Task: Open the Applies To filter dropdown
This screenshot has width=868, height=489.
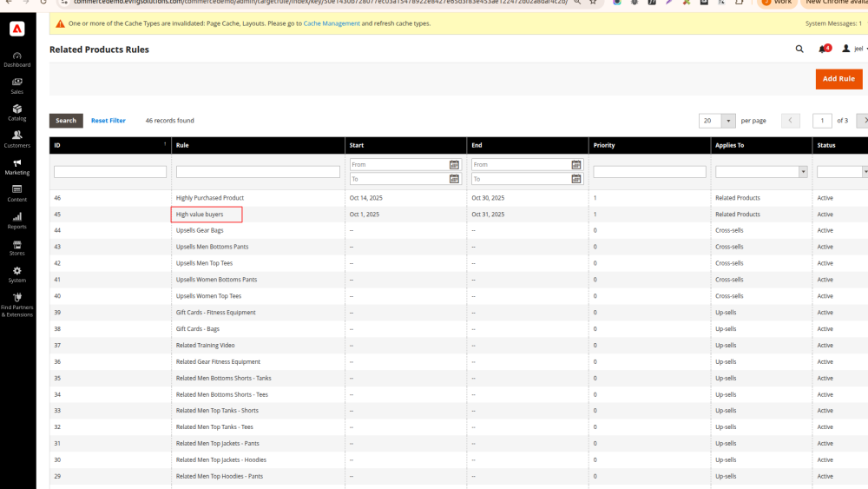Action: coord(760,172)
